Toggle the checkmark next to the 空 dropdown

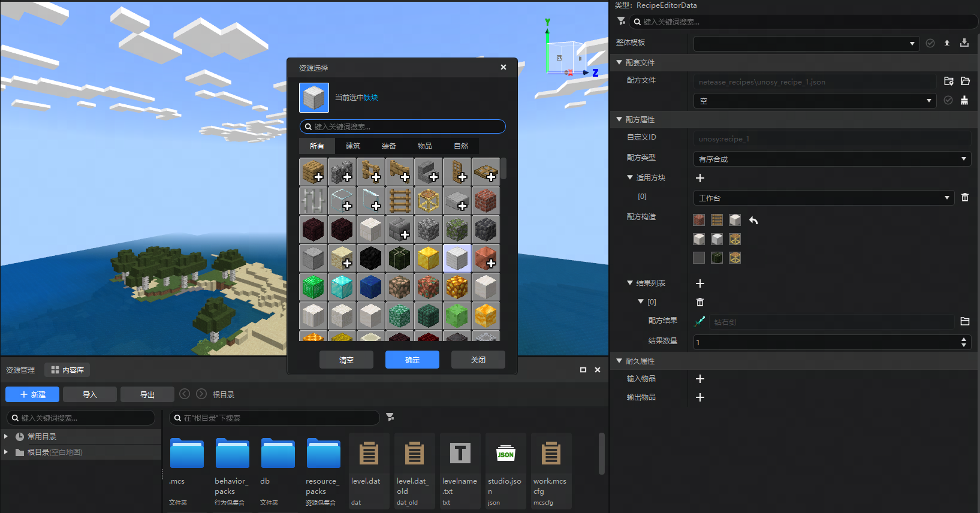pyautogui.click(x=948, y=100)
